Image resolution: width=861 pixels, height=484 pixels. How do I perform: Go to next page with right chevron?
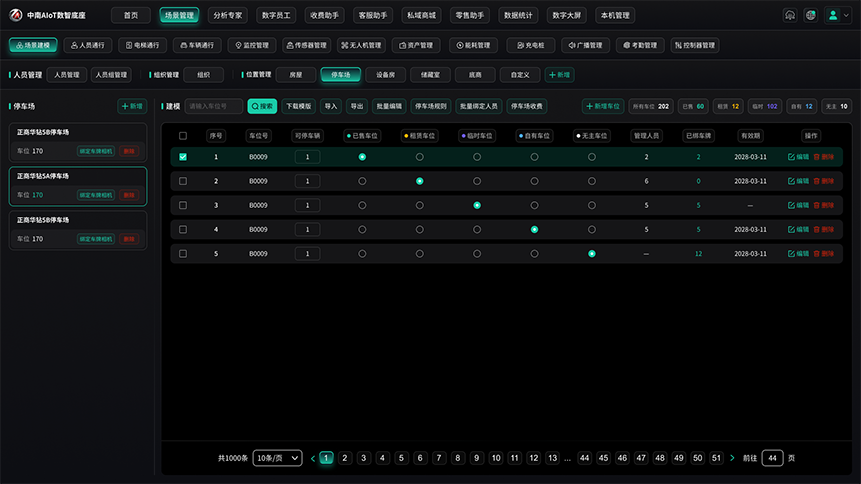click(x=732, y=458)
